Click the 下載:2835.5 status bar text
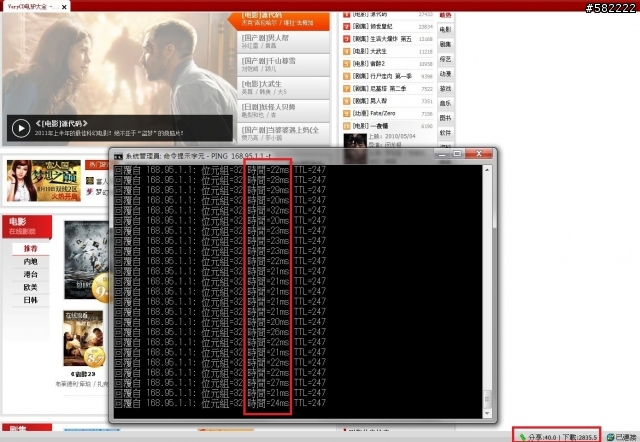Image resolution: width=640 pixels, height=442 pixels. pos(580,438)
